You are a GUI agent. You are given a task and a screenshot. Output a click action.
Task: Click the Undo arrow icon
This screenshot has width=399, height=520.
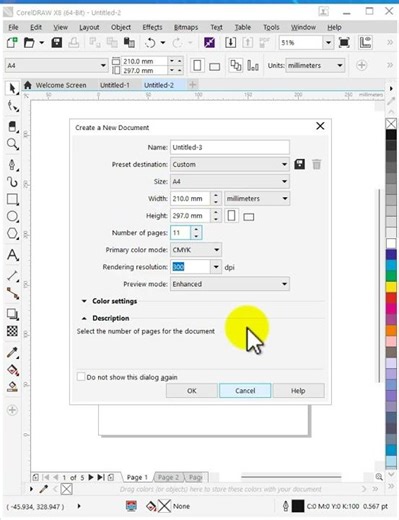(150, 43)
